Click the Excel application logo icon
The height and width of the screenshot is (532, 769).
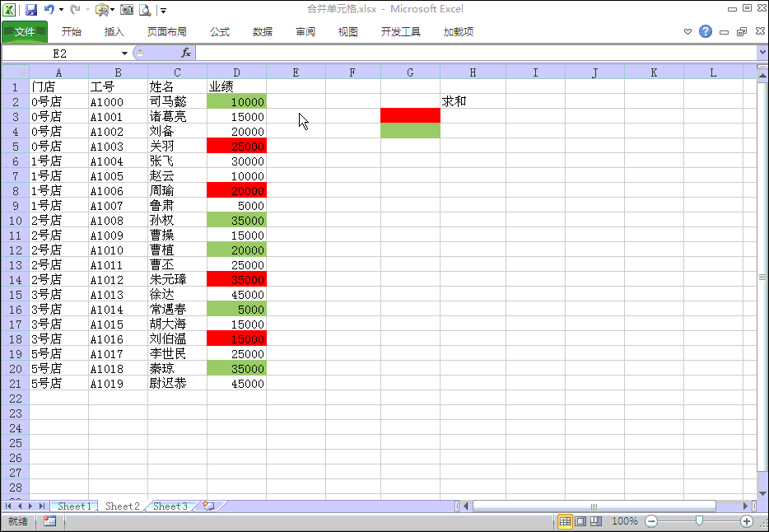[9, 9]
